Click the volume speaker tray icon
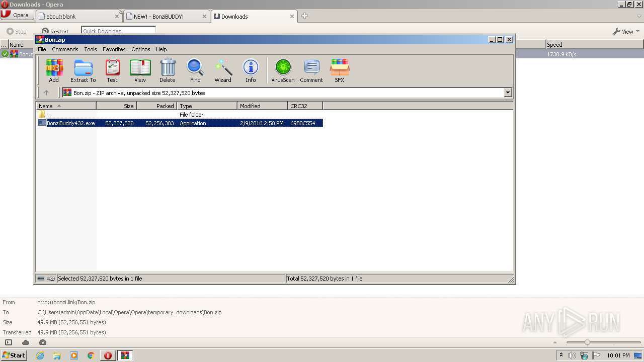This screenshot has height=362, width=644. point(572,355)
